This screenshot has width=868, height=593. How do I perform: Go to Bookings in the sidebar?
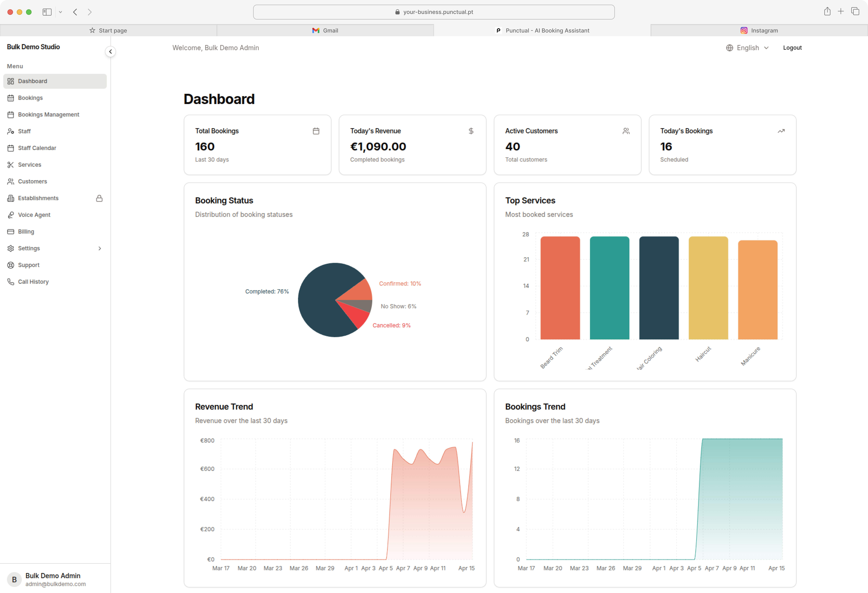pyautogui.click(x=55, y=98)
